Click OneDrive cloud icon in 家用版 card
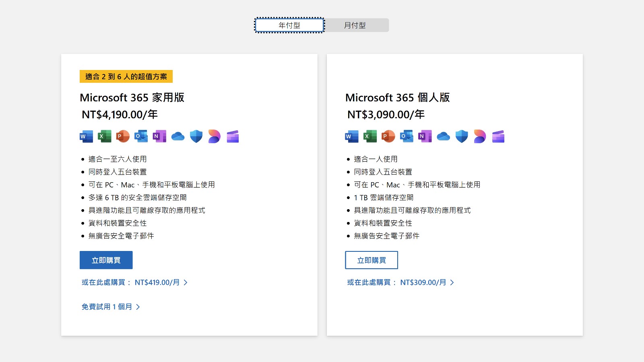The height and width of the screenshot is (362, 644). tap(178, 136)
